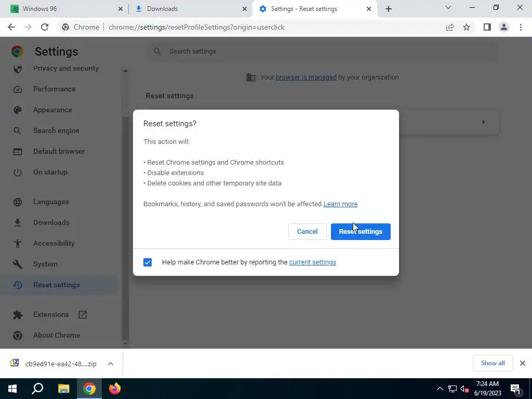This screenshot has width=532, height=399.
Task: Select the Settings - Reset settings tab
Action: pyautogui.click(x=314, y=9)
